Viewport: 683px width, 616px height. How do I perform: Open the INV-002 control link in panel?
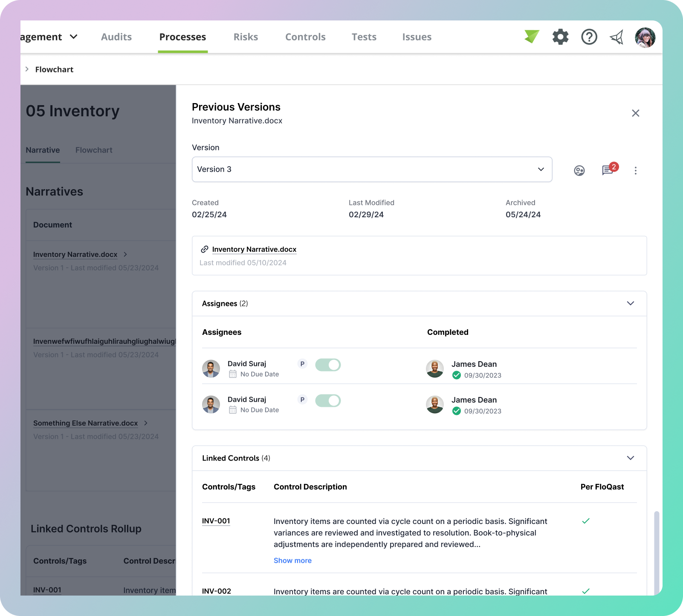(x=216, y=591)
